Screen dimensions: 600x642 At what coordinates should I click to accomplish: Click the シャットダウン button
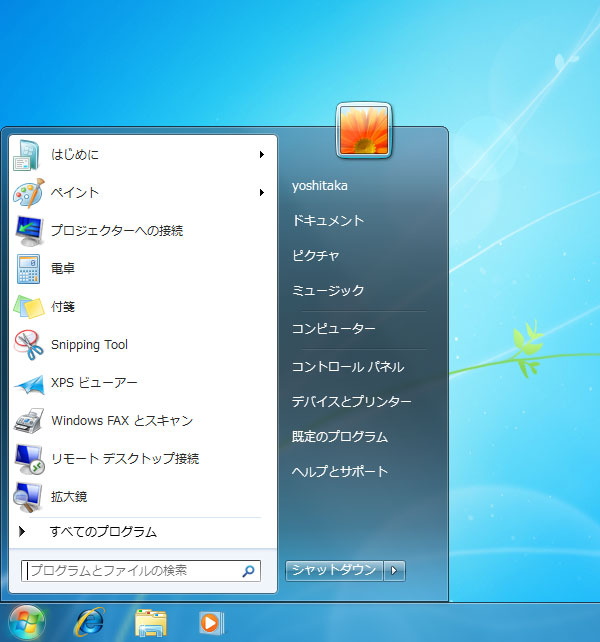(334, 570)
